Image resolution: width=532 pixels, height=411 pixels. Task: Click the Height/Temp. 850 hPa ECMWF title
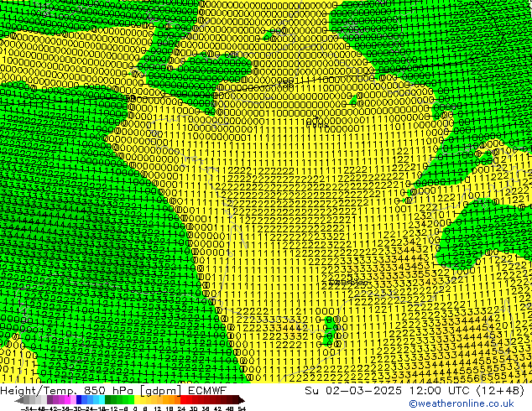(x=113, y=391)
